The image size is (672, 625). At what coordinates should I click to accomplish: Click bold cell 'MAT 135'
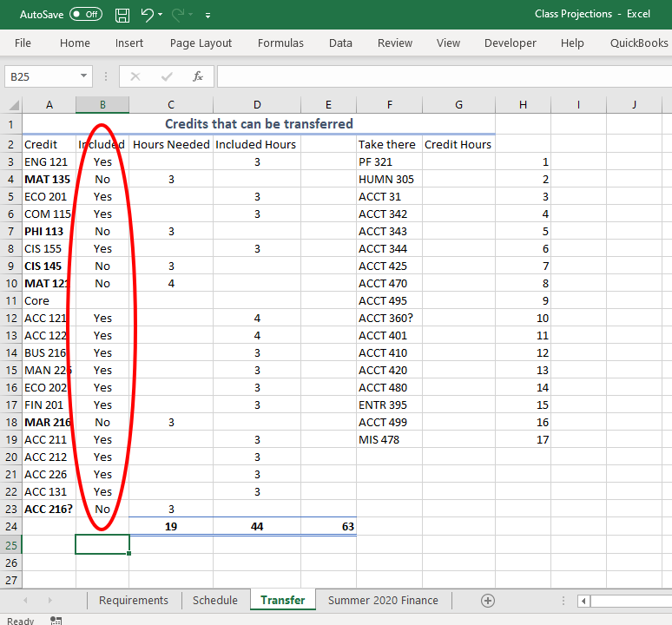[x=49, y=179]
